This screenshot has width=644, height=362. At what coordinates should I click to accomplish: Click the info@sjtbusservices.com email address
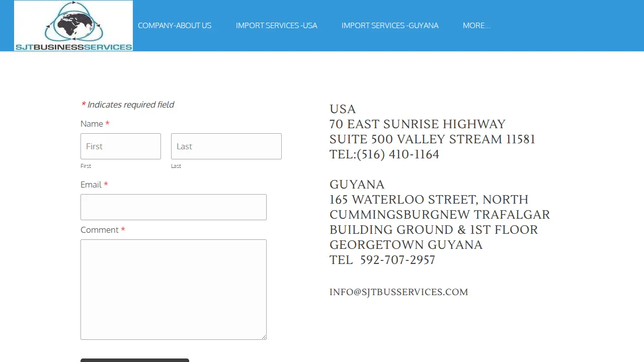point(398,292)
